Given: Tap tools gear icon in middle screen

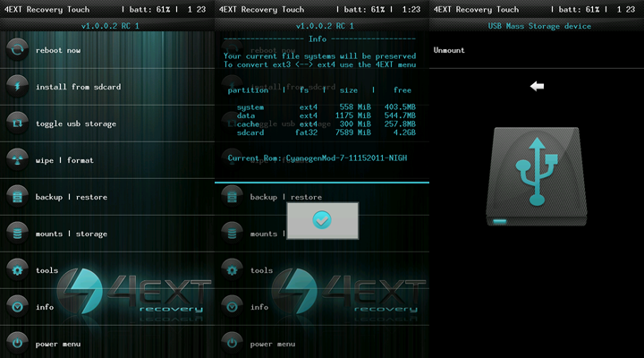Looking at the screenshot, I should 232,270.
